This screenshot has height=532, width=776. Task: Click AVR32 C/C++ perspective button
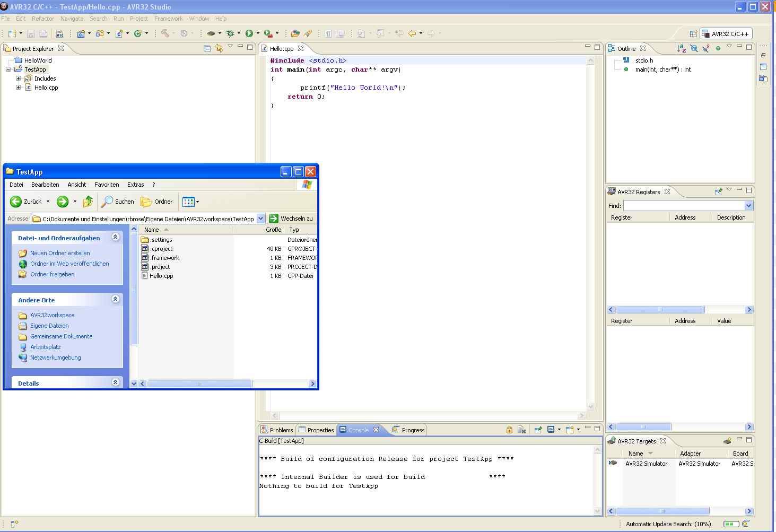coord(726,33)
